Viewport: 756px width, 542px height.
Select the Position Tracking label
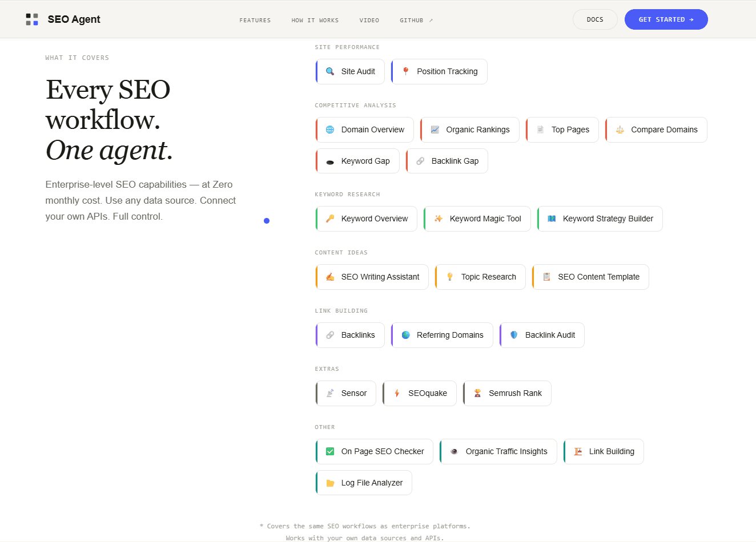click(x=447, y=71)
